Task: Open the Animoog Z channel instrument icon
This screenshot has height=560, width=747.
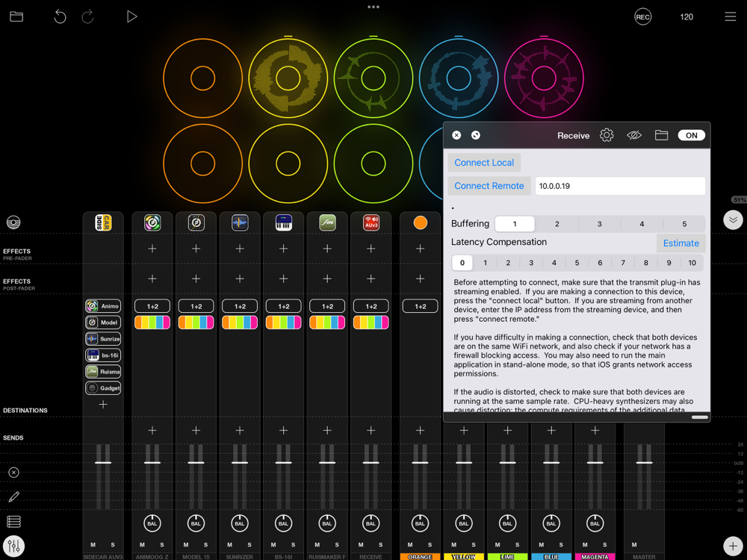Action: click(152, 223)
